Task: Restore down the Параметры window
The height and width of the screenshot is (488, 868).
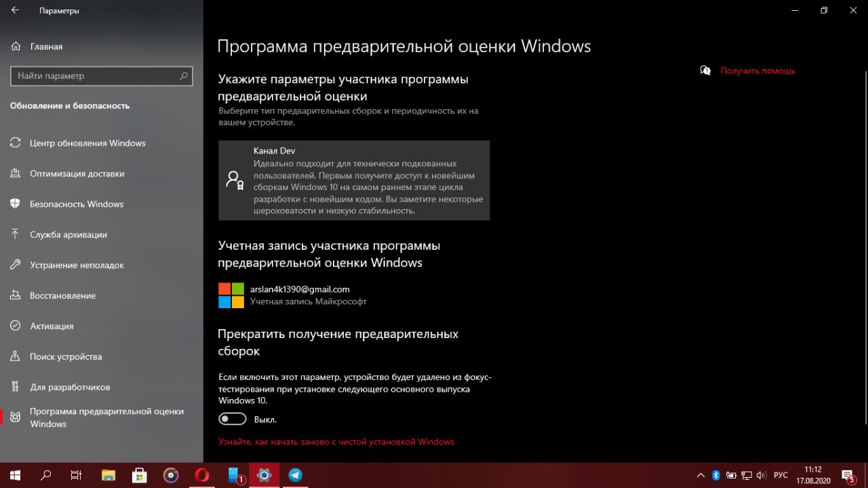Action: pos(824,10)
